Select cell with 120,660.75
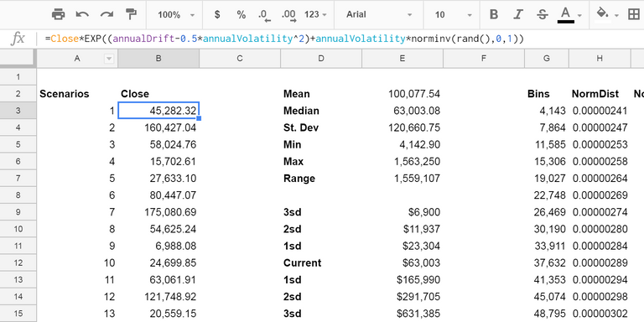 tap(402, 127)
